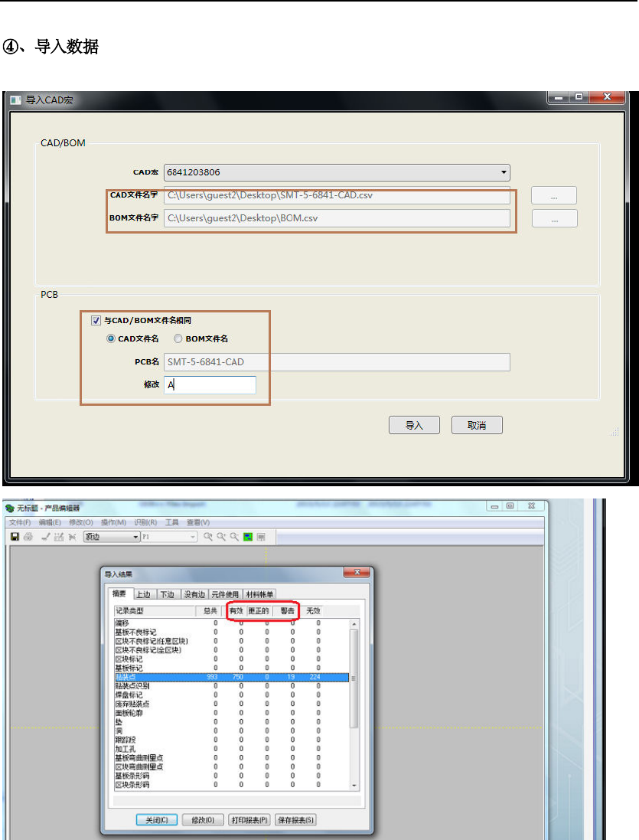
Task: Switch to the 摘要 tab
Action: point(119,593)
